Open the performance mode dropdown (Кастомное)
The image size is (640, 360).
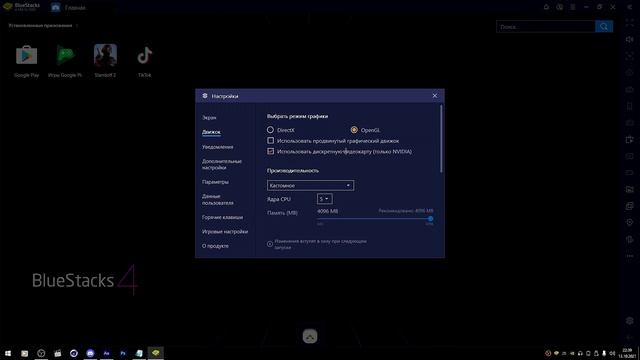pyautogui.click(x=310, y=185)
